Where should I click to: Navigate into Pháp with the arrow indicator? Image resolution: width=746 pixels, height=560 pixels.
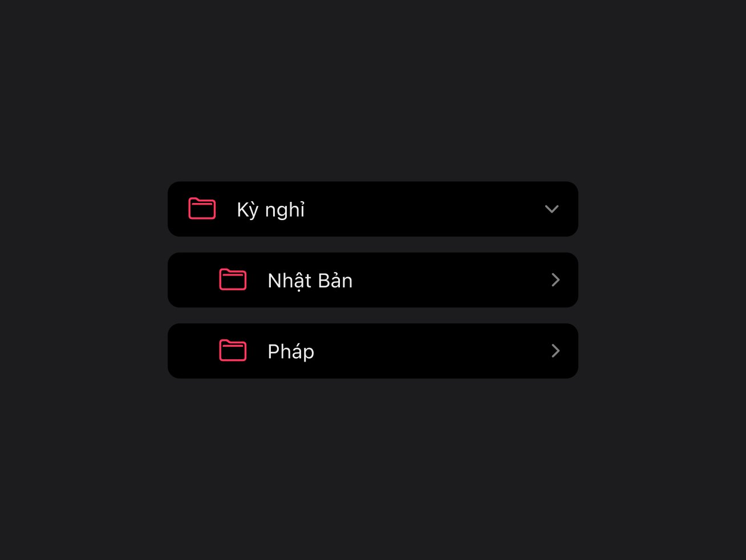click(556, 351)
